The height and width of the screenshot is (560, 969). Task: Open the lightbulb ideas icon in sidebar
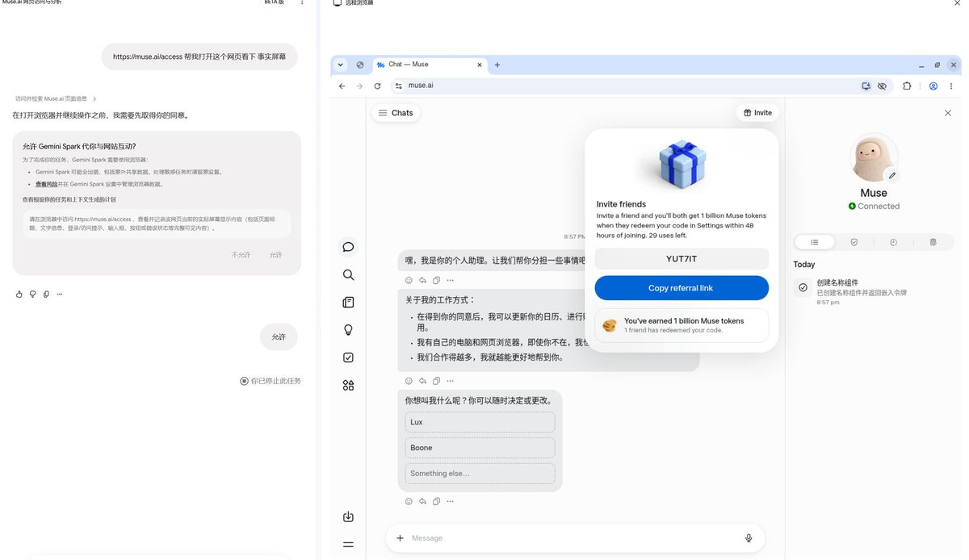point(348,330)
